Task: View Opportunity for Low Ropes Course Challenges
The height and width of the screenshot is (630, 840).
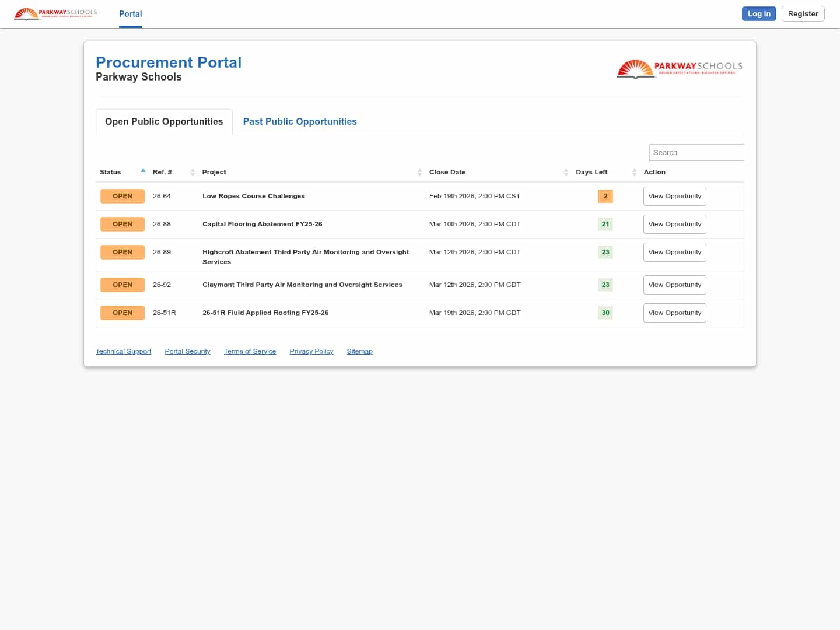Action: (x=674, y=196)
